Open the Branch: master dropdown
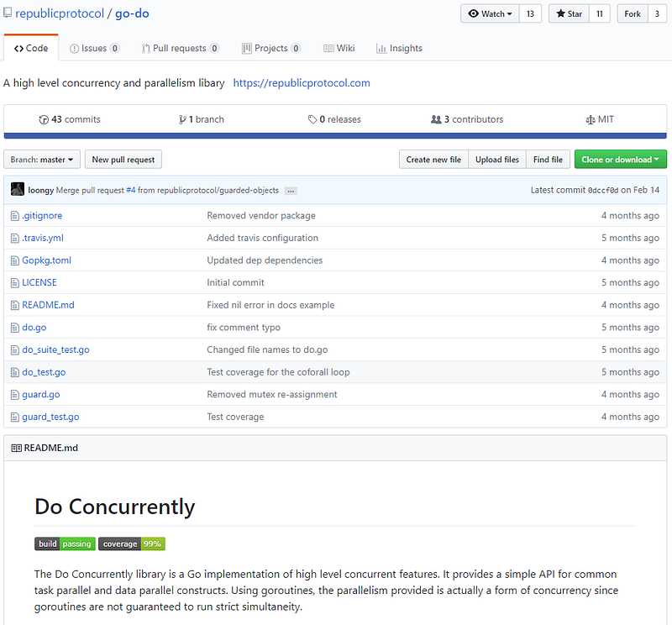672x625 pixels. (x=42, y=160)
